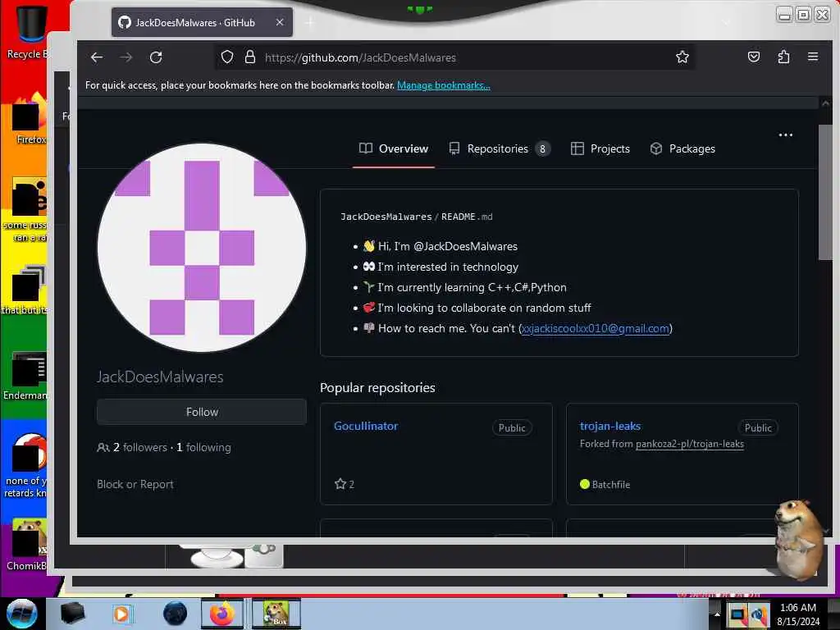840x630 pixels.
Task: Click the scrollbar up arrow
Action: tap(825, 103)
